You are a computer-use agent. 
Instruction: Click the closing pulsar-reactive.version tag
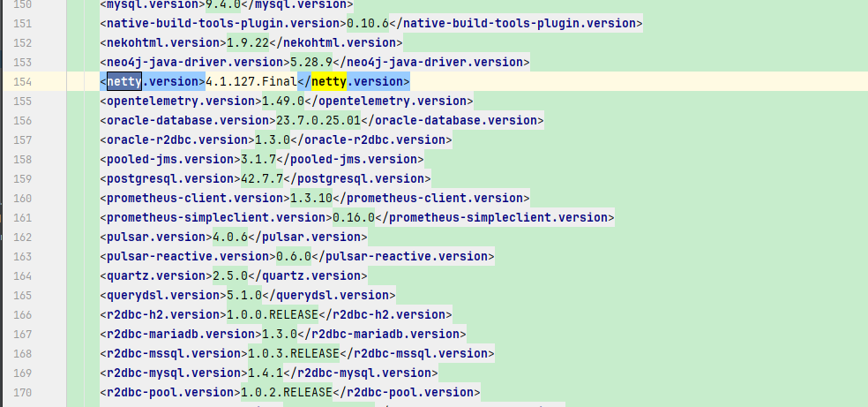coord(403,256)
